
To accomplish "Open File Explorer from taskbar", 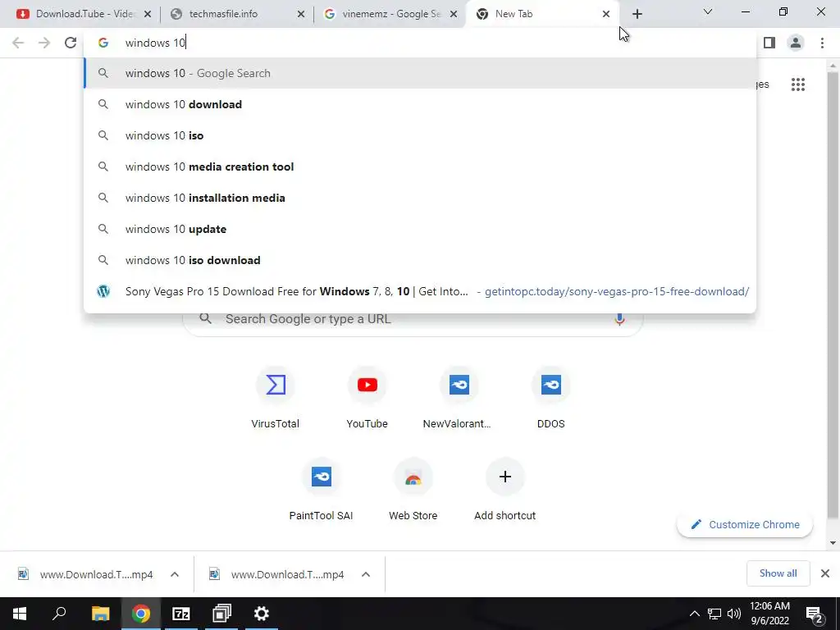I will click(x=100, y=614).
